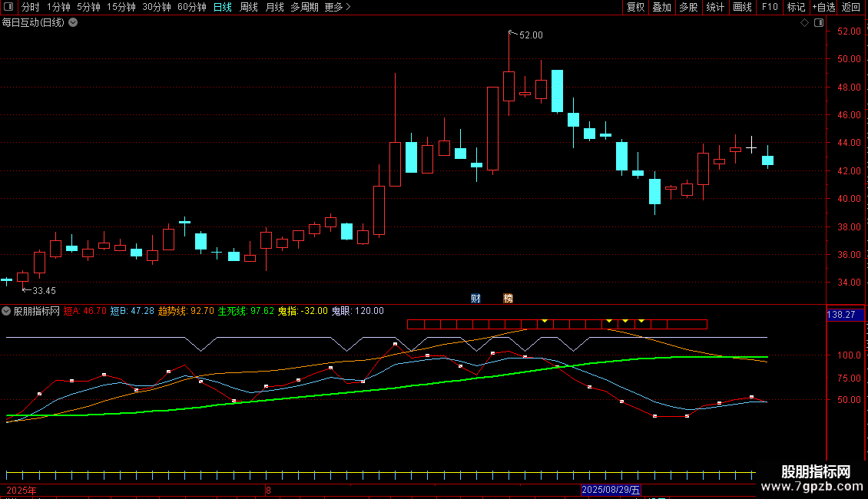Screen dimensions: 868x499
Task: Click the 返回 back button
Action: (x=851, y=7)
